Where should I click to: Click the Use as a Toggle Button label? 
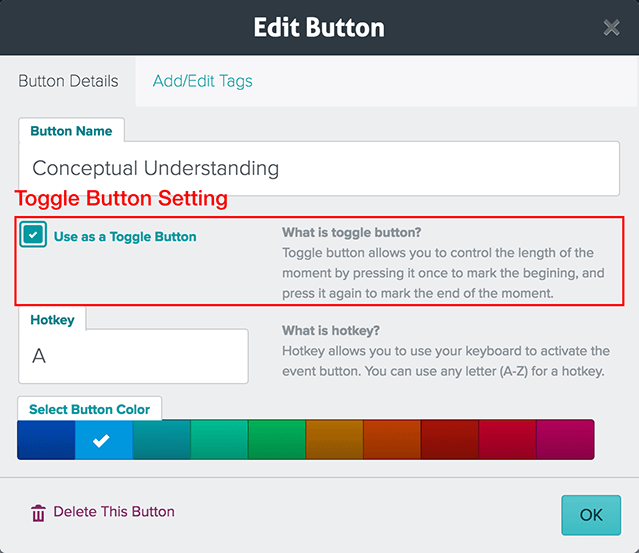click(125, 237)
